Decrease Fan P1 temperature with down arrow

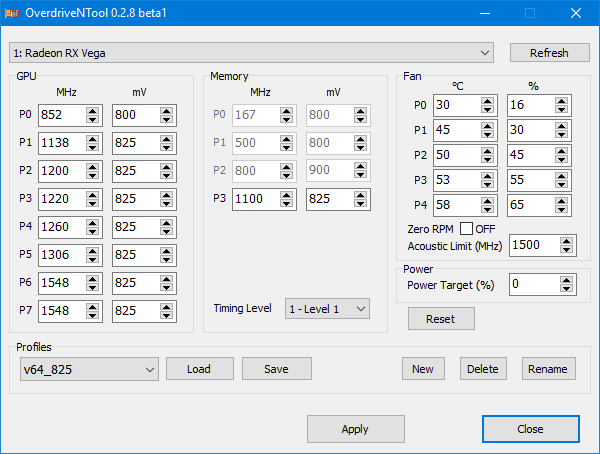click(x=488, y=134)
